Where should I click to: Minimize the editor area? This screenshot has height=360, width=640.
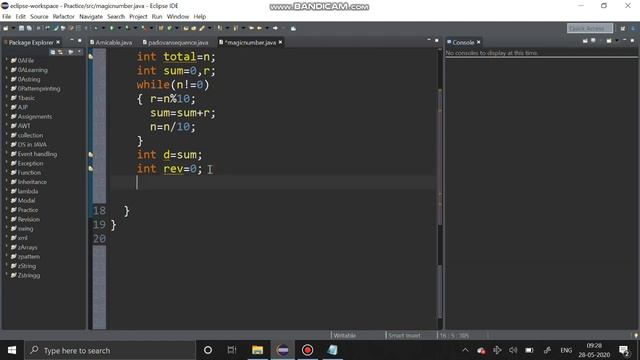(x=429, y=40)
